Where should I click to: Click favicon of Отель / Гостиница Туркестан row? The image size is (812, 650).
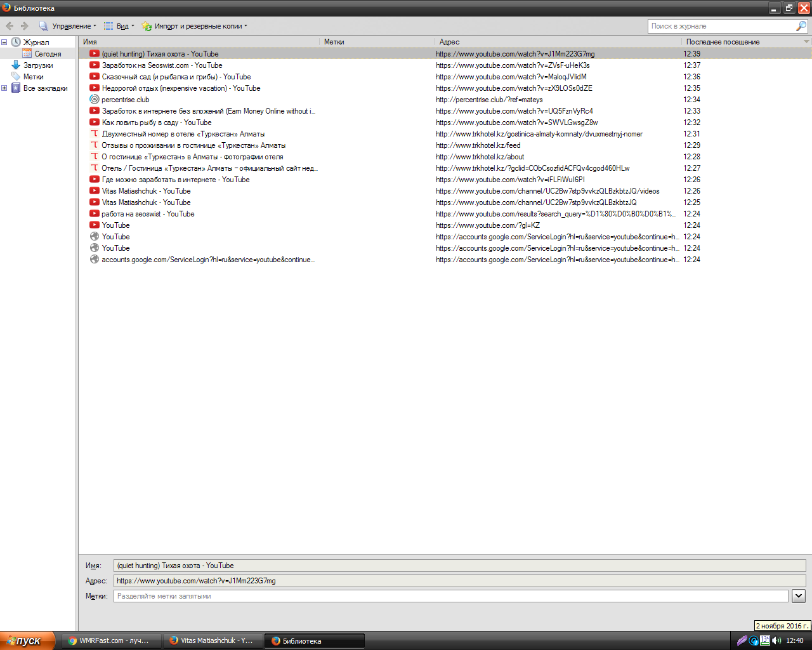(95, 168)
